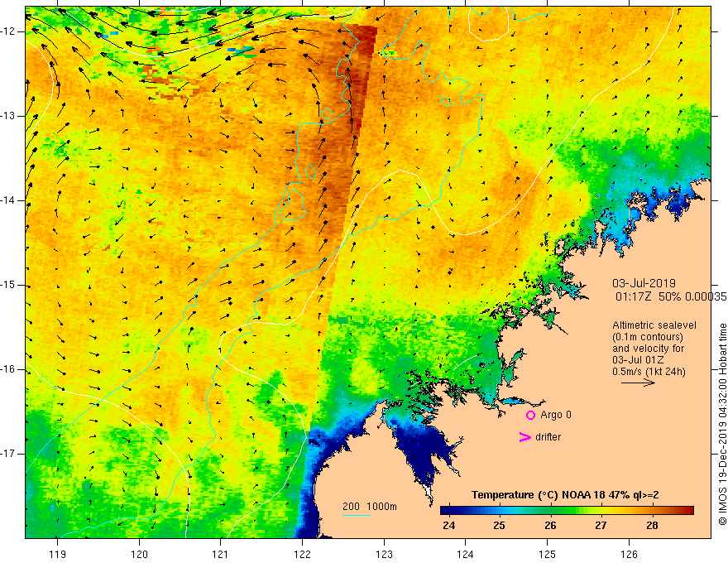Click the longitude axis label 123
Screen dimensions: 728x563
click(384, 554)
